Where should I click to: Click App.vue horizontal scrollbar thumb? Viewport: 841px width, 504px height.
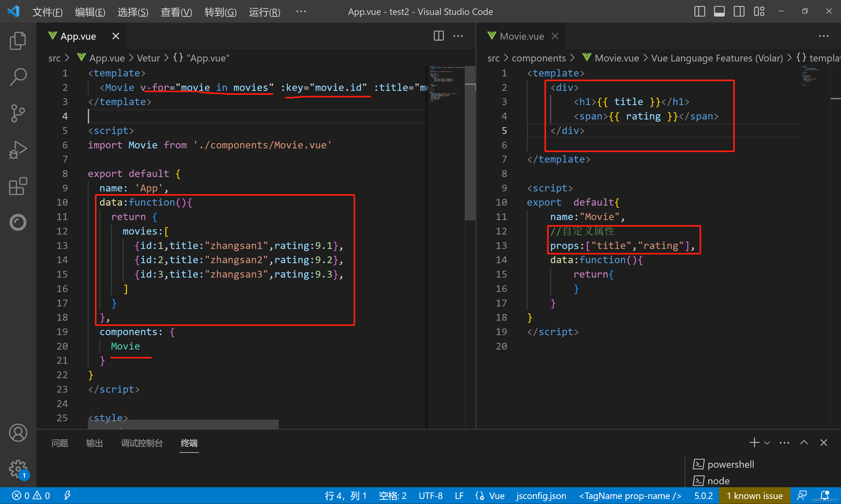click(x=183, y=424)
